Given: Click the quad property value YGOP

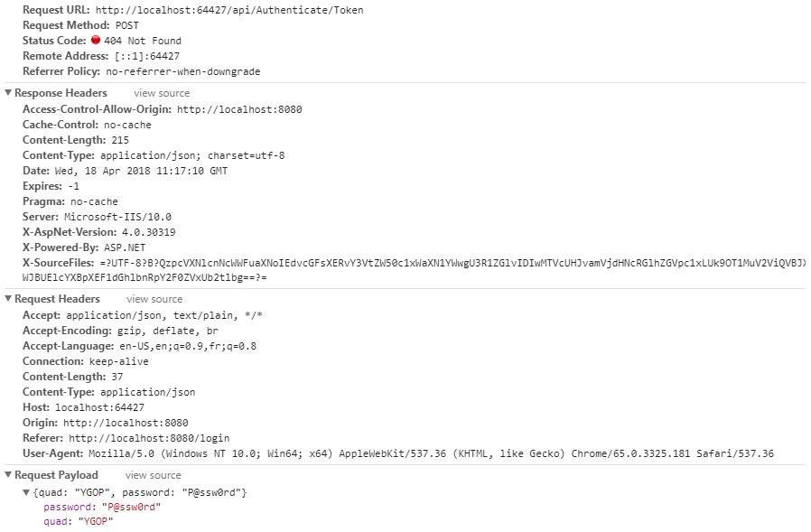Looking at the screenshot, I should (x=96, y=522).
